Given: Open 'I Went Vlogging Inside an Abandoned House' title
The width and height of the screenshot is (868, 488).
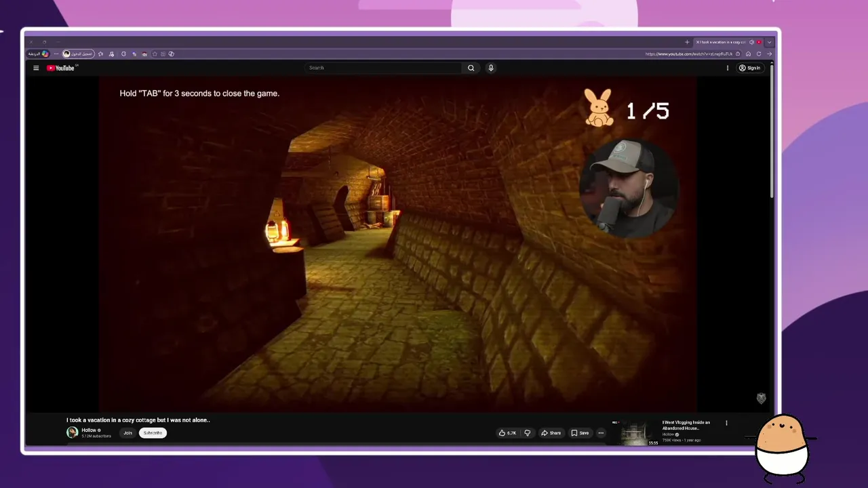Looking at the screenshot, I should (686, 426).
